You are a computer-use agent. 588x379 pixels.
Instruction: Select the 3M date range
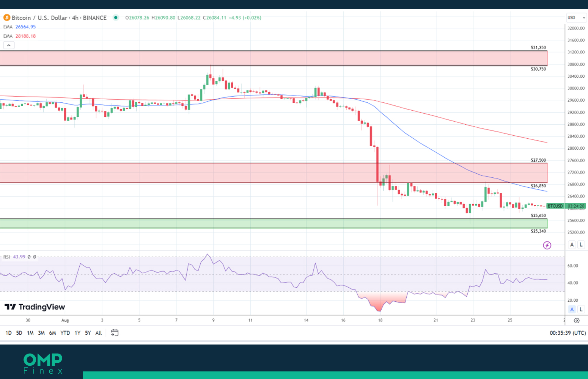tap(41, 333)
